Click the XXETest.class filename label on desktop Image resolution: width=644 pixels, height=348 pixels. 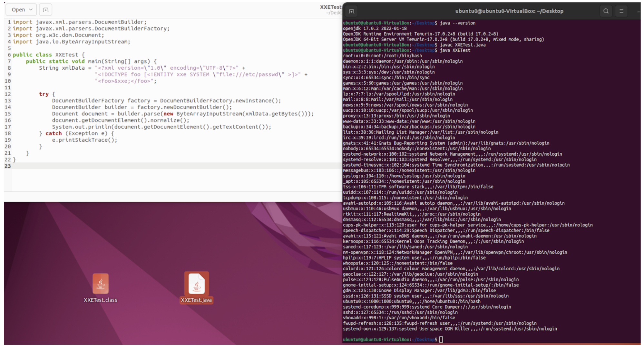(x=101, y=300)
